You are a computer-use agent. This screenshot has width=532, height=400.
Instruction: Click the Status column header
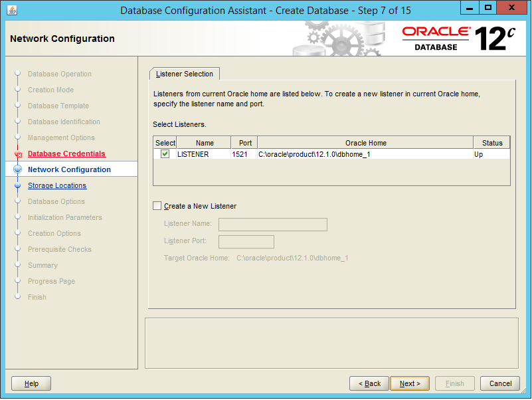pos(492,143)
